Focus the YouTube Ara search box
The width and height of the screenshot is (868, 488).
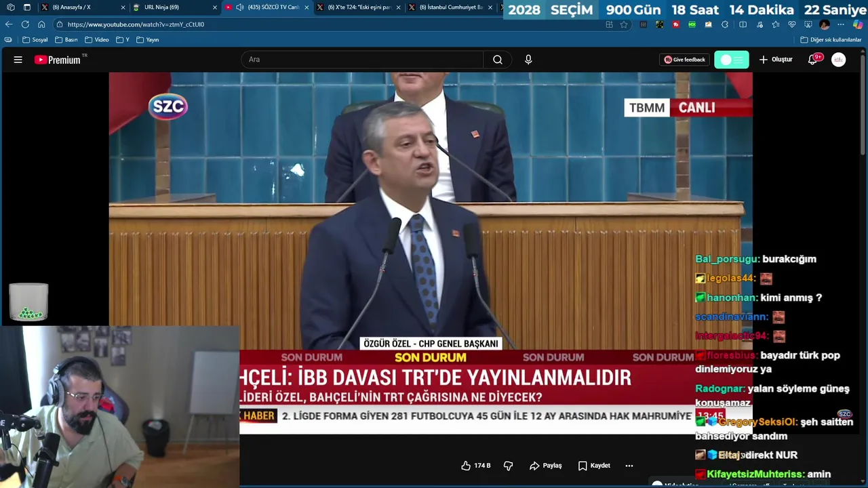(x=363, y=60)
